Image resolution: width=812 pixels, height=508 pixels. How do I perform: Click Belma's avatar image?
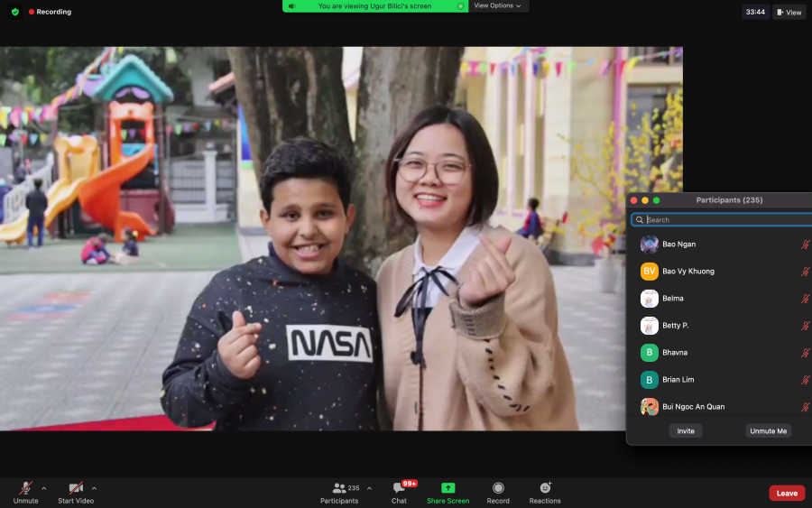pos(650,299)
